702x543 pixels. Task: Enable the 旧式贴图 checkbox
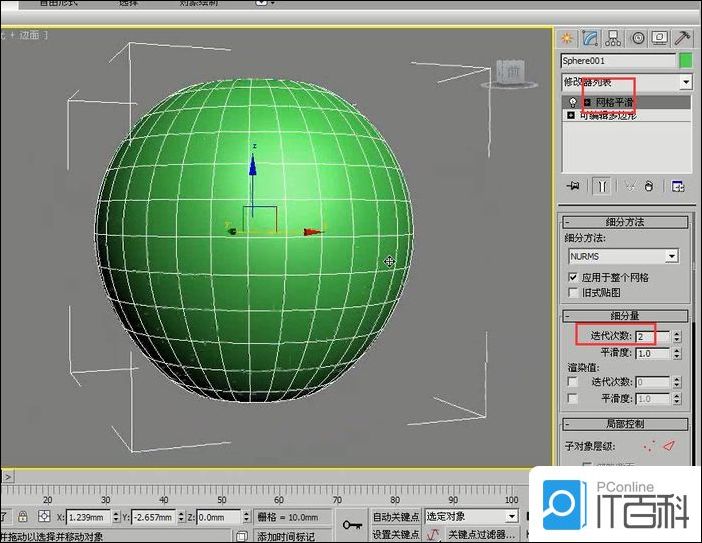tap(573, 293)
